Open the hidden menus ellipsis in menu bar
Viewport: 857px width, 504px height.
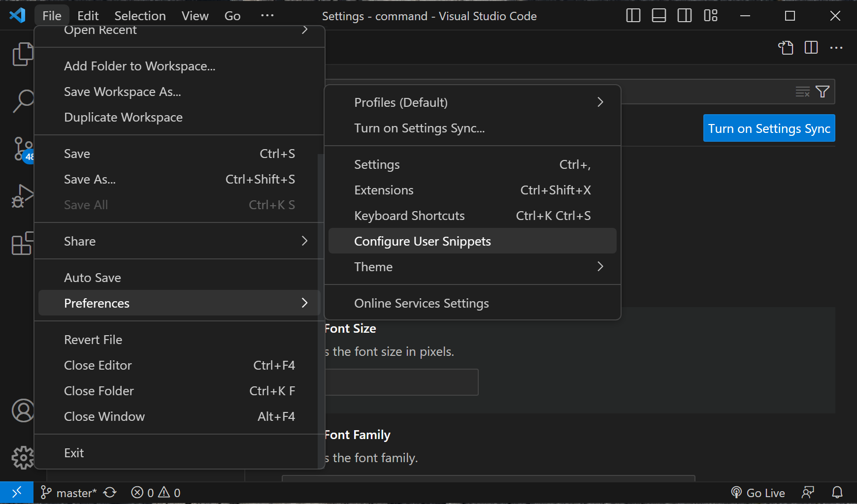(267, 16)
